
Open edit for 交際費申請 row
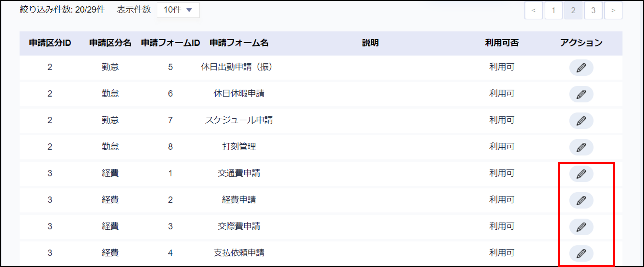click(581, 227)
